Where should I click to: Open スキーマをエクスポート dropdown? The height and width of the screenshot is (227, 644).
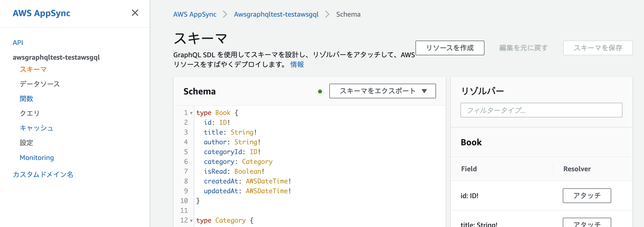382,91
